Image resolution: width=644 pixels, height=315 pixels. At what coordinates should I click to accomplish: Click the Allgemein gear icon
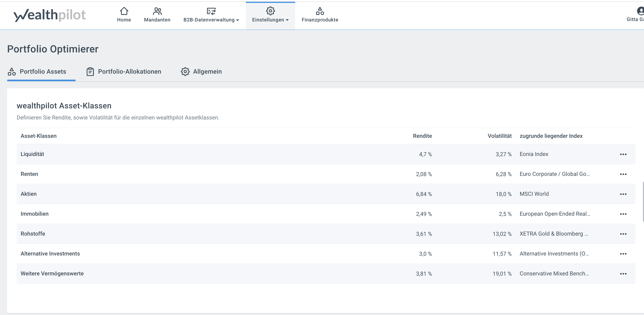(x=185, y=71)
